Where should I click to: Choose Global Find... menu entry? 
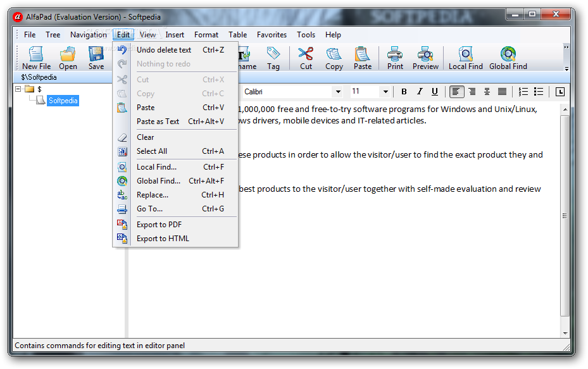click(x=175, y=181)
